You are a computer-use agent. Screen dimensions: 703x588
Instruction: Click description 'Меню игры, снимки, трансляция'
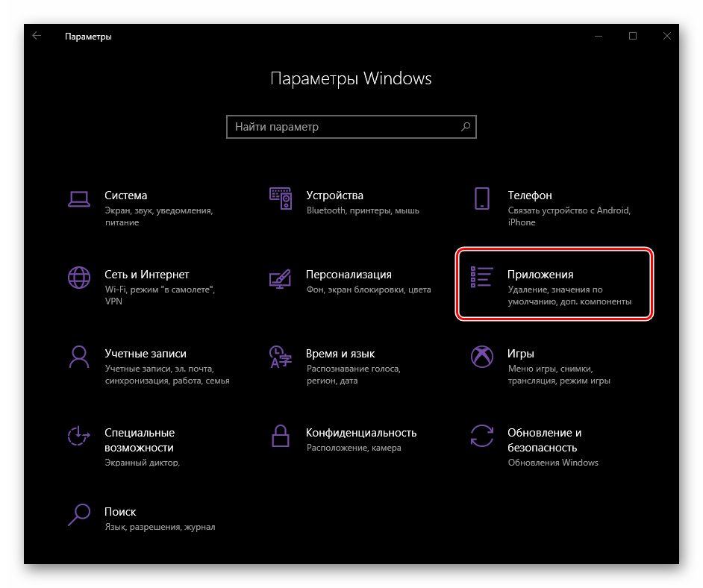click(559, 375)
